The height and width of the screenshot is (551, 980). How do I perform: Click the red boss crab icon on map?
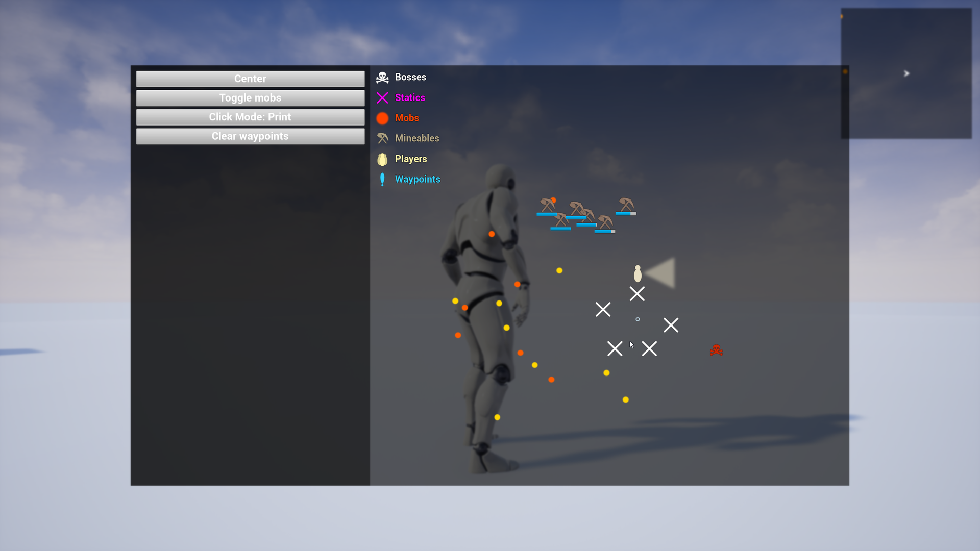(x=716, y=350)
